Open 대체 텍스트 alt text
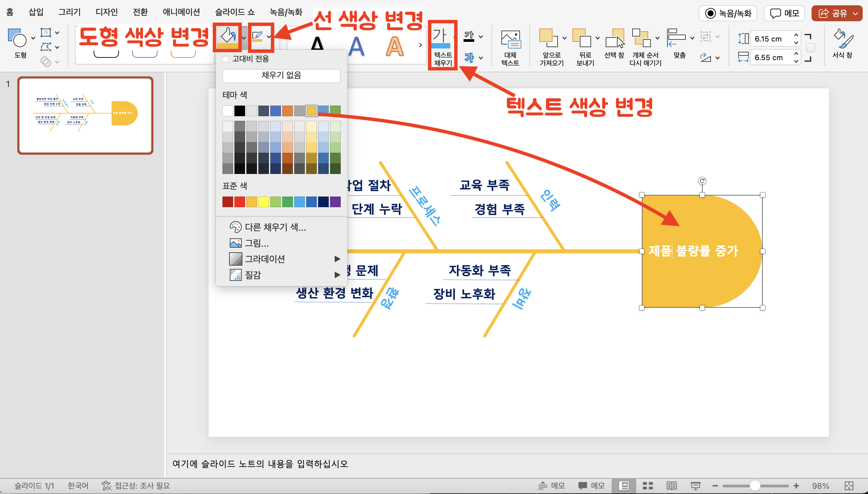 pos(510,47)
